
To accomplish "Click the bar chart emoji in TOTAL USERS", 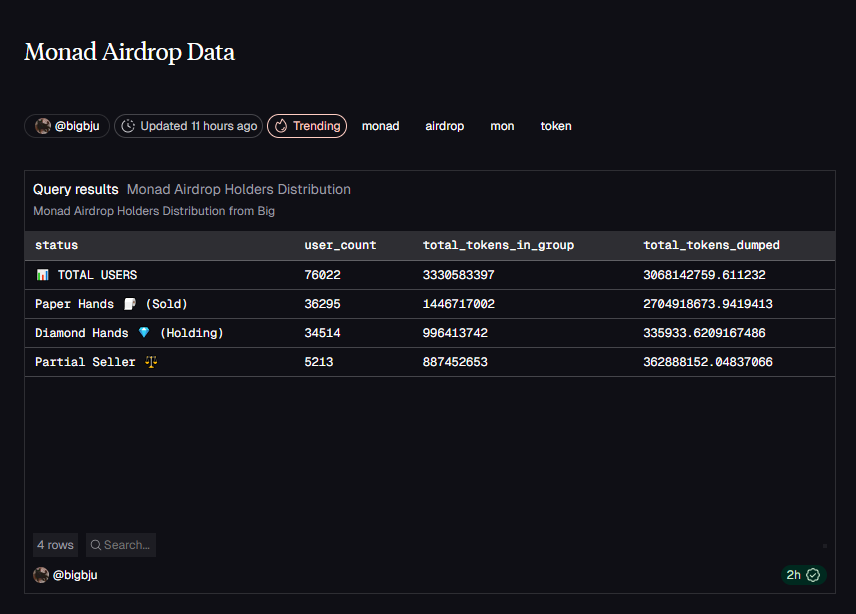I will click(43, 275).
